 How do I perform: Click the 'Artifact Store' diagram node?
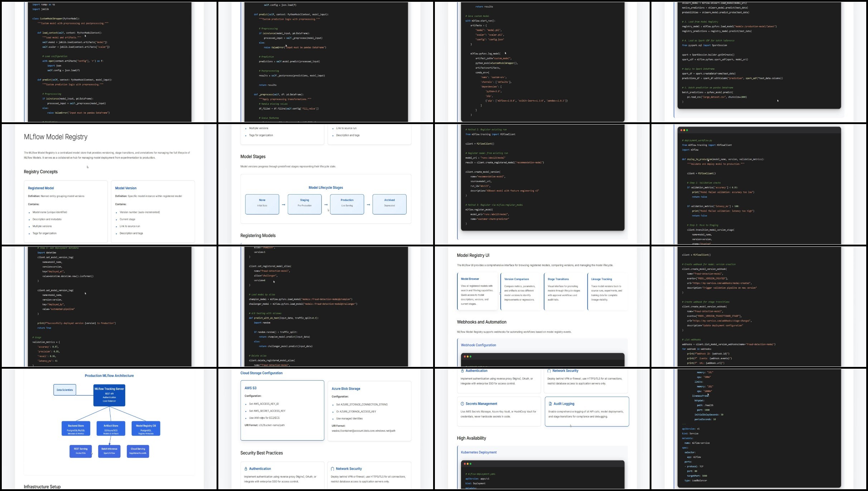click(x=111, y=428)
